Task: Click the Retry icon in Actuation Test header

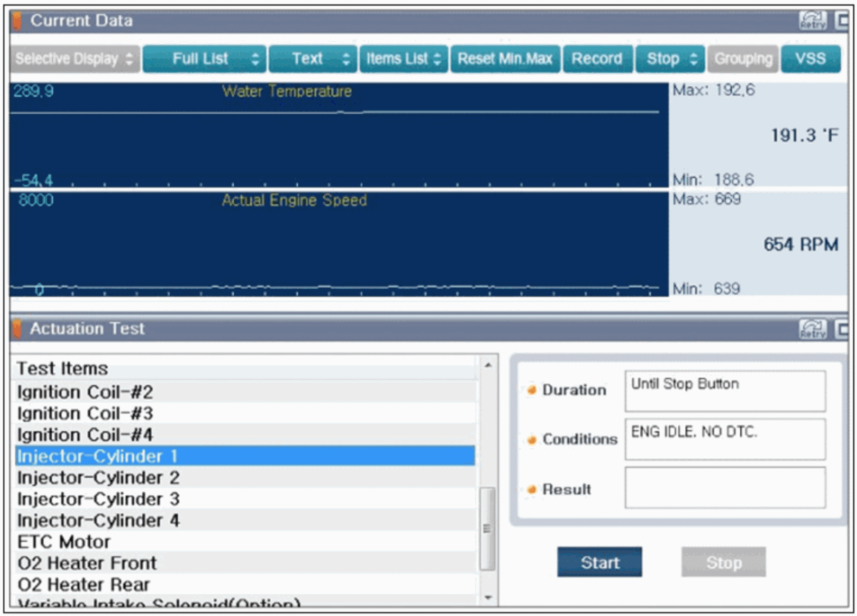Action: pos(812,329)
